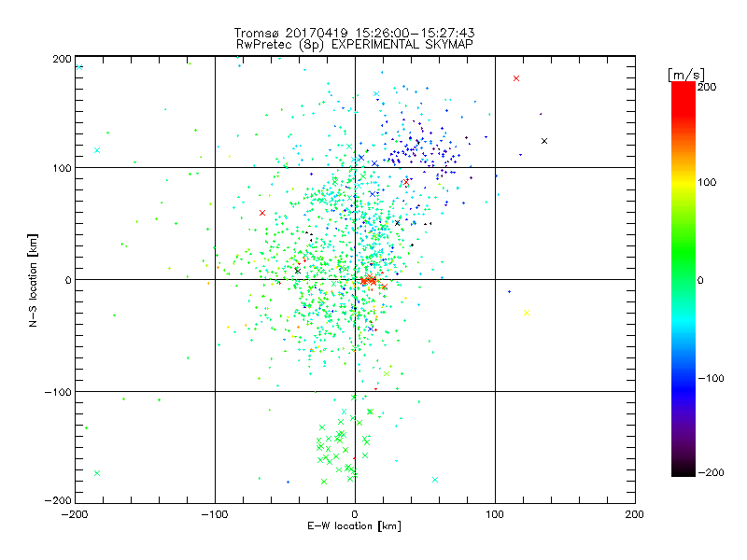The width and height of the screenshot is (747, 560).
Task: Click the N-S axis '0' tick label
Action: click(x=68, y=280)
